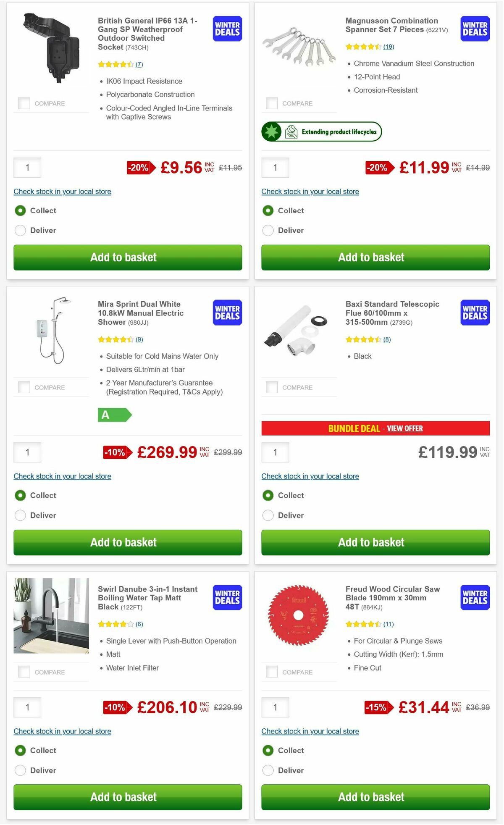This screenshot has height=825, width=504.
Task: Select Deliver for the Magnusson spanner set
Action: pos(268,230)
